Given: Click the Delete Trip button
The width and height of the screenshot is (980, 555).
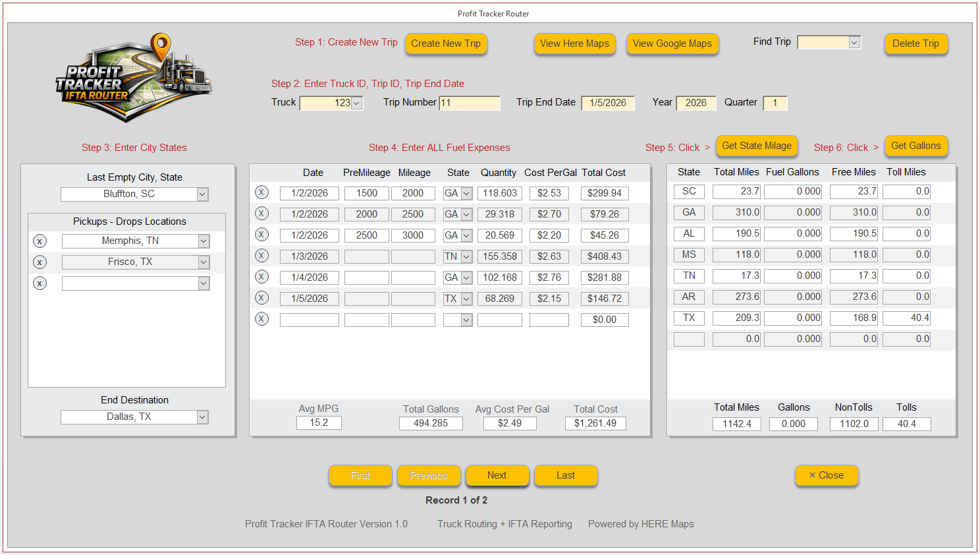Looking at the screenshot, I should 916,44.
